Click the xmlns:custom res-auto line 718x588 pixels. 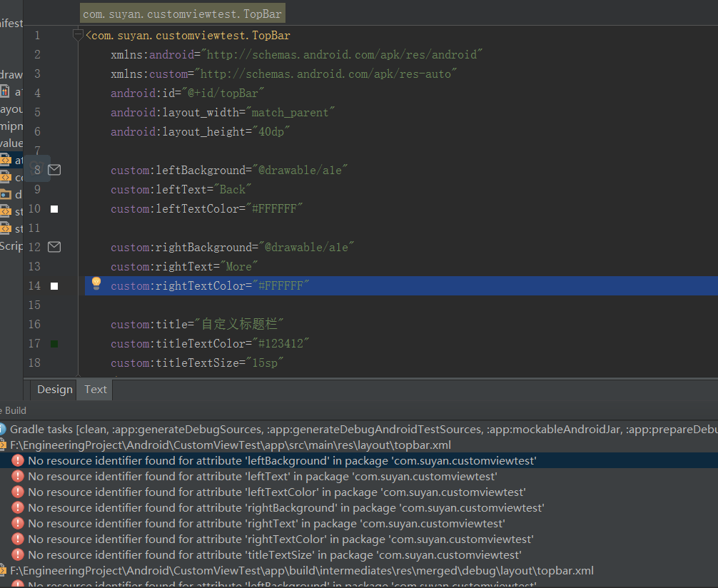tap(283, 73)
